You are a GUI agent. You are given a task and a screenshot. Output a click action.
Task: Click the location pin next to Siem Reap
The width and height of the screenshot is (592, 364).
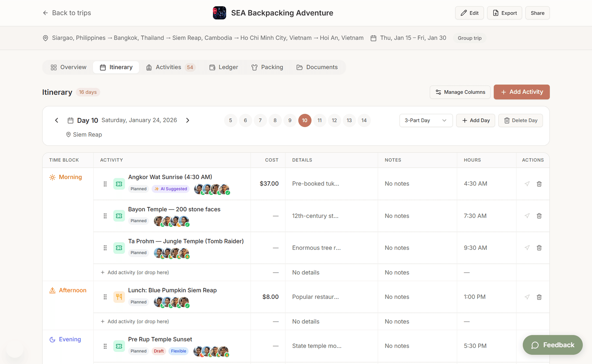tap(68, 134)
